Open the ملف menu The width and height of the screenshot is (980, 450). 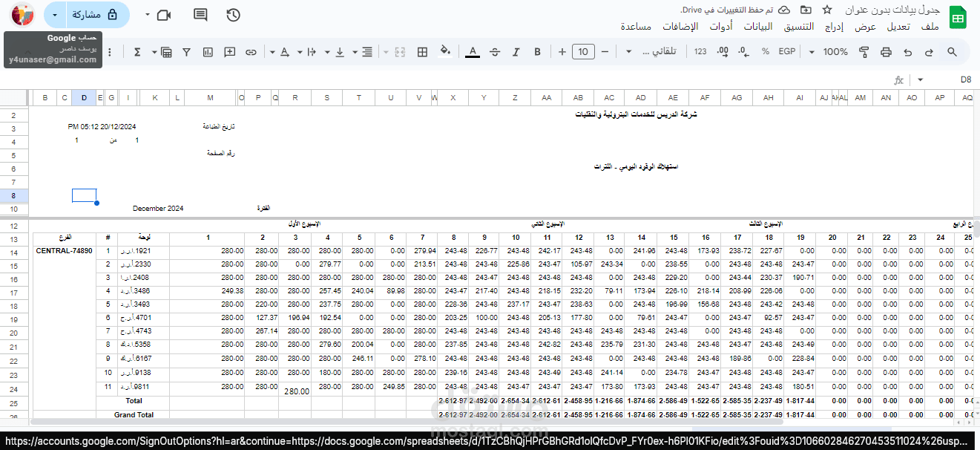(x=930, y=27)
